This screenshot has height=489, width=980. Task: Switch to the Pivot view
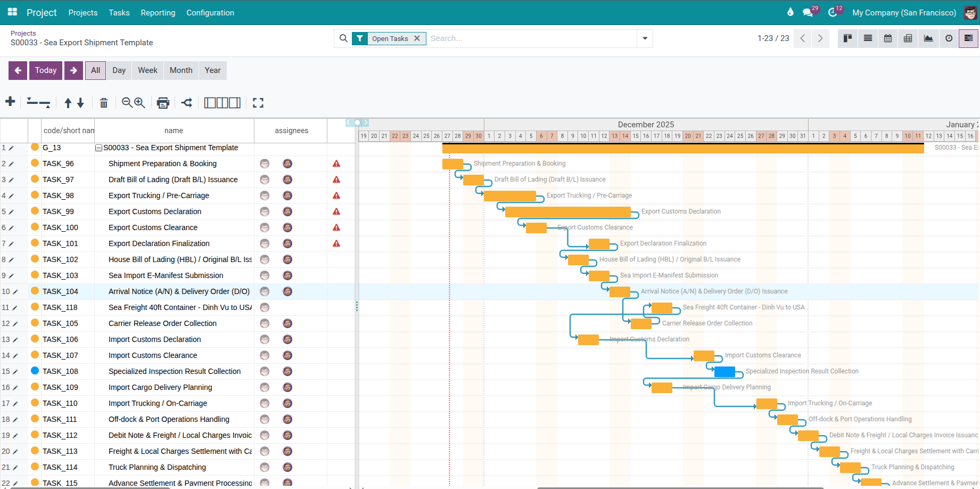(x=908, y=38)
